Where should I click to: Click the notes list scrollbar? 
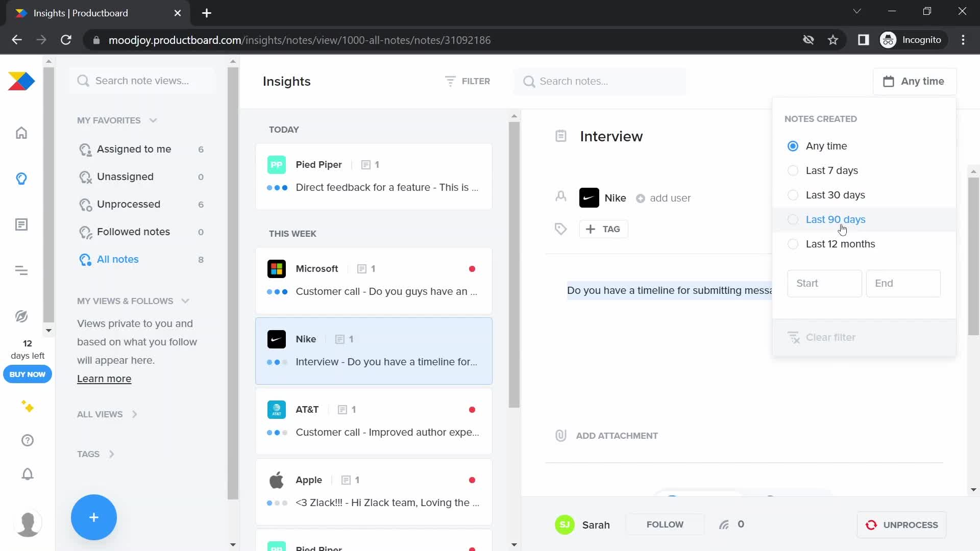pyautogui.click(x=514, y=265)
